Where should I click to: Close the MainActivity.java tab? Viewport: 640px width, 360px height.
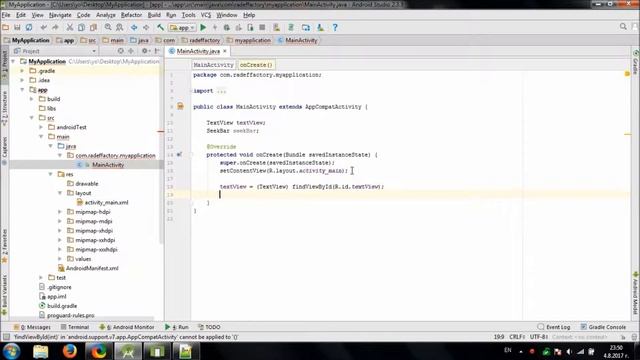pos(224,51)
